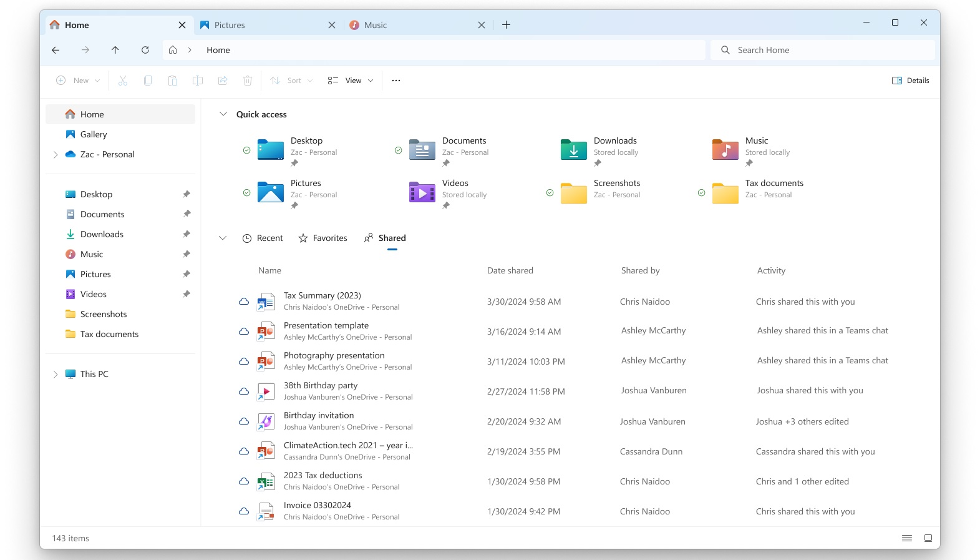Select the Favorites tab
Viewport: 980px width, 560px height.
[323, 238]
